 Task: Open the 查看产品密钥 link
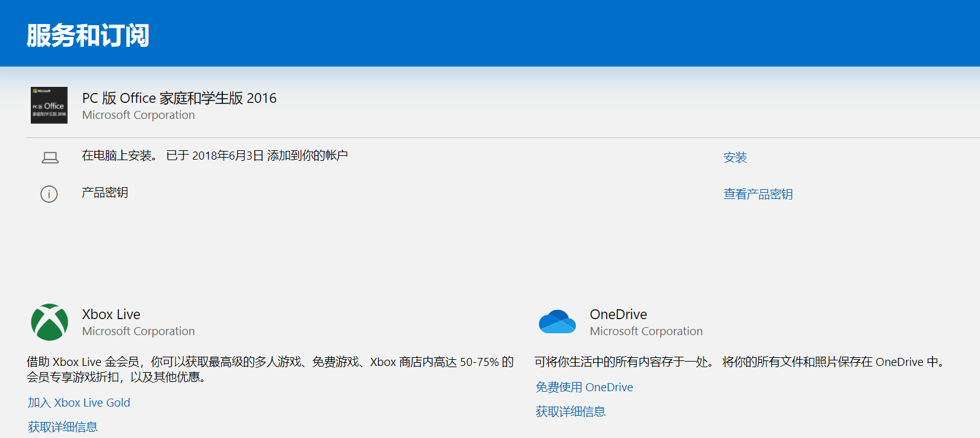(758, 195)
